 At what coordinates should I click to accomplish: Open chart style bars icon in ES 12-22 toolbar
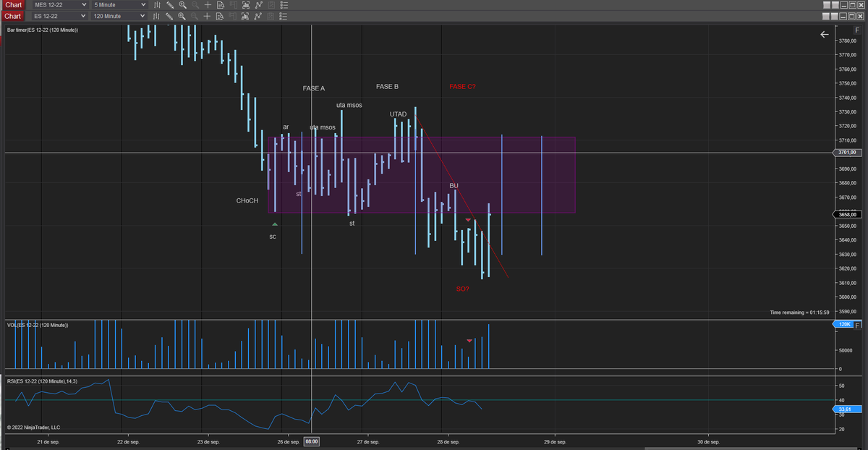point(156,16)
